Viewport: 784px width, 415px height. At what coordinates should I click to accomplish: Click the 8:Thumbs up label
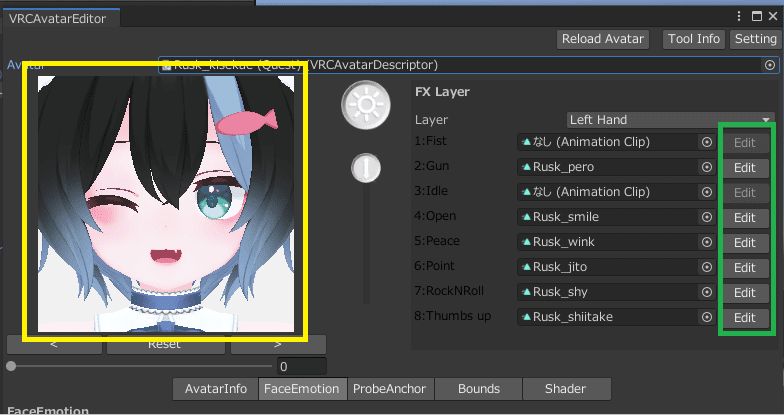(452, 316)
